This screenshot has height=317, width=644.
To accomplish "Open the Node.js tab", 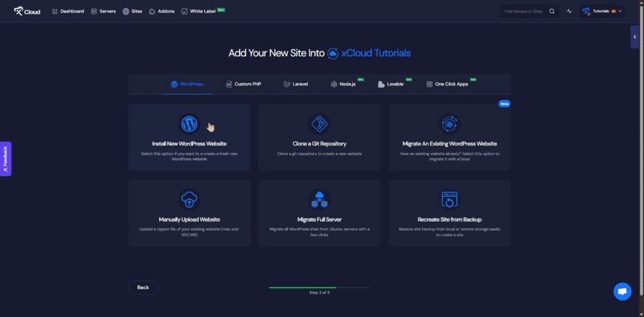I will click(343, 84).
